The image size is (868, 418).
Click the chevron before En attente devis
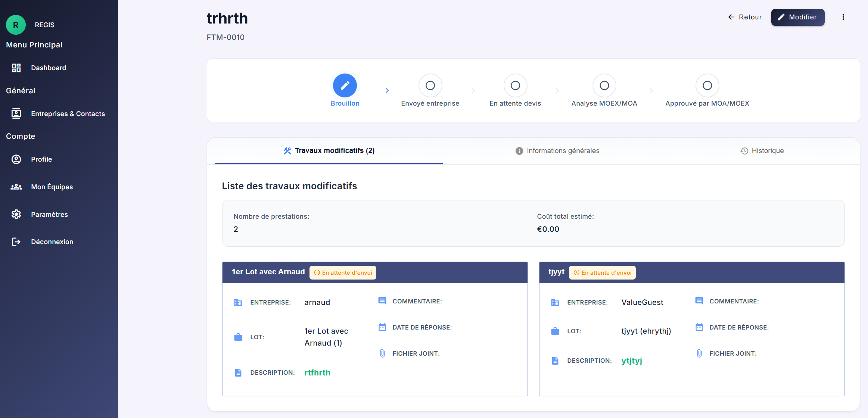point(473,90)
